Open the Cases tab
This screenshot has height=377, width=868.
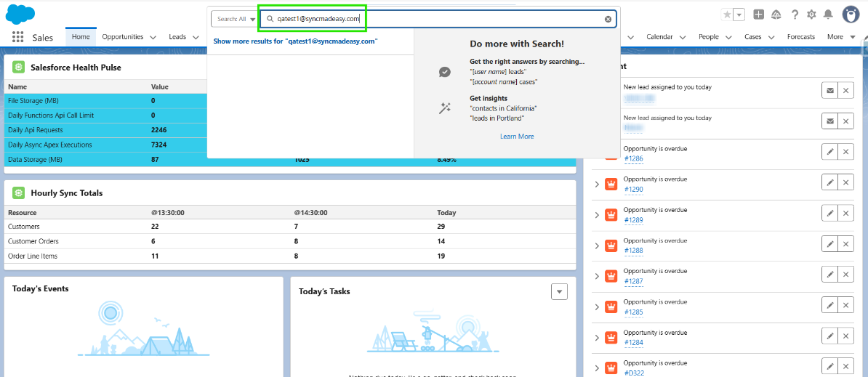[753, 37]
